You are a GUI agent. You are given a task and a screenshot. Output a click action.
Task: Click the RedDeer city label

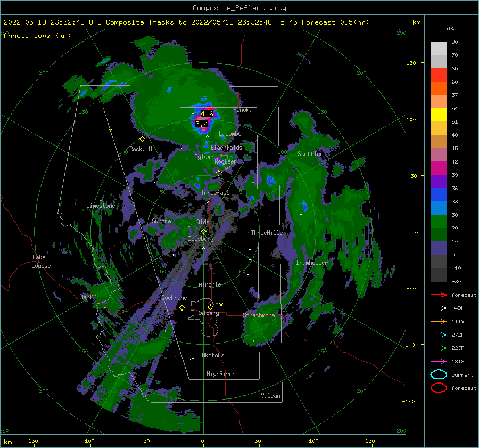tap(226, 161)
